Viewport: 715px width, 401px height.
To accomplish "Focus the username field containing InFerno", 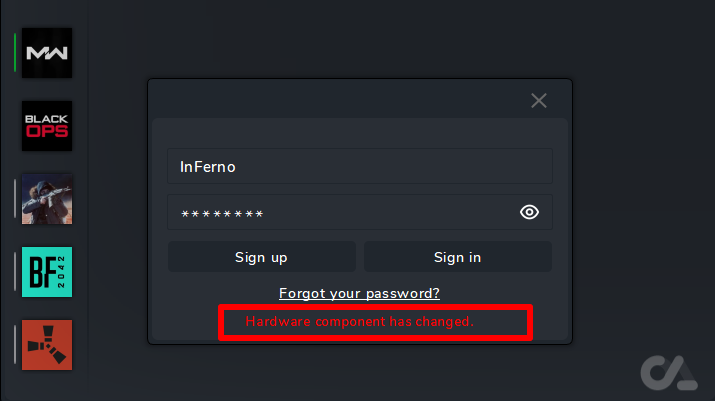I will [359, 167].
